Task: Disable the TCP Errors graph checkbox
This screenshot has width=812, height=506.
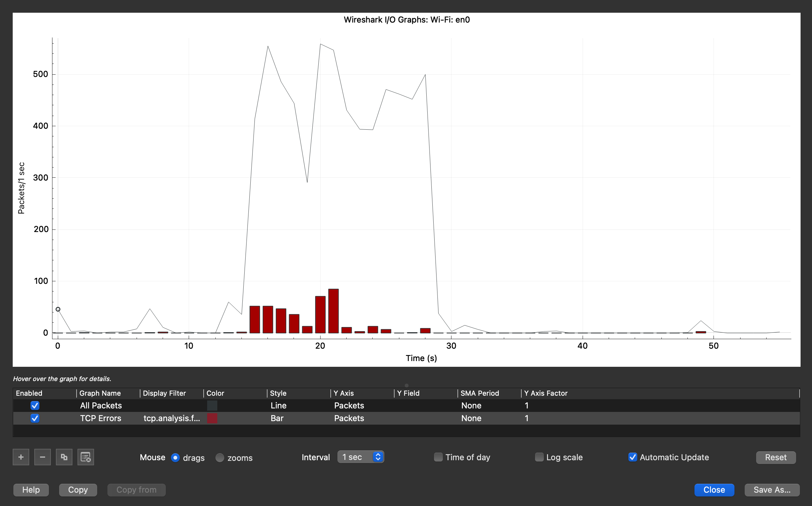Action: coord(35,418)
